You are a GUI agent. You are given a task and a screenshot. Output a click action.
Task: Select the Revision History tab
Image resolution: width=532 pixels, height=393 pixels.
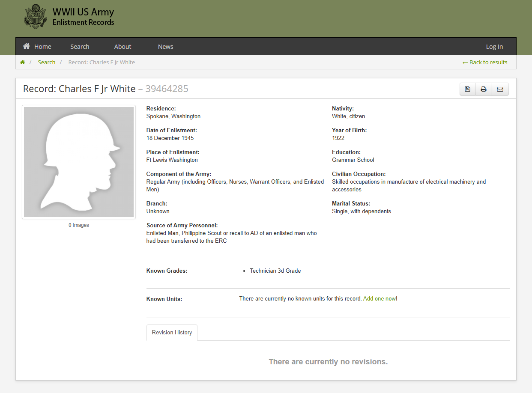click(x=172, y=333)
